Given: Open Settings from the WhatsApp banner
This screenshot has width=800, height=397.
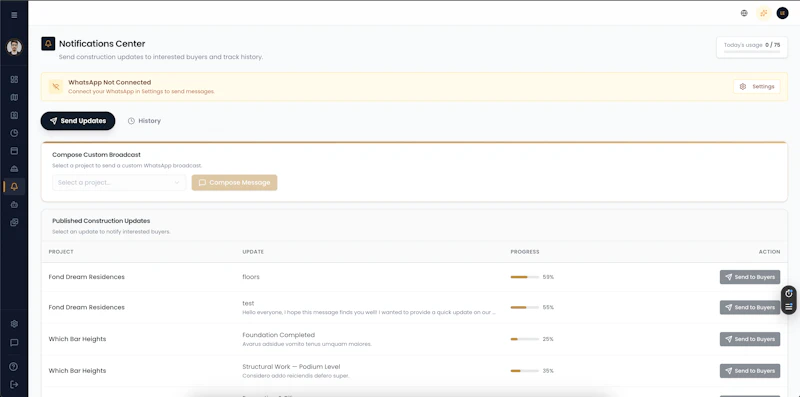Looking at the screenshot, I should [757, 87].
